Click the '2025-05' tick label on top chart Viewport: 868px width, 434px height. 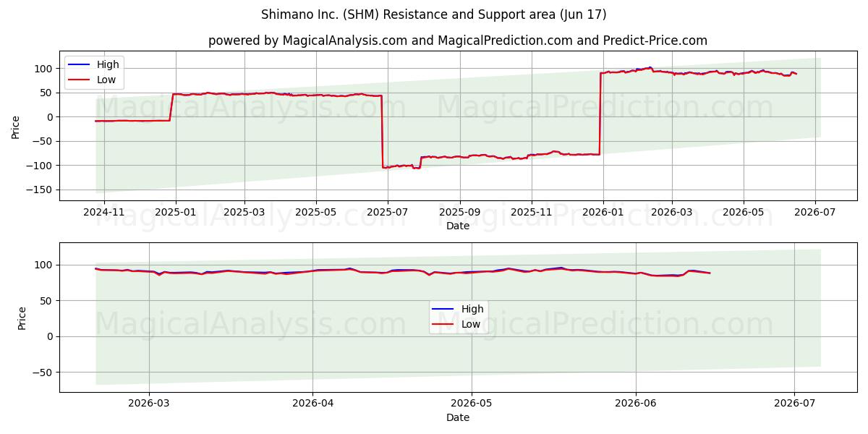point(315,211)
